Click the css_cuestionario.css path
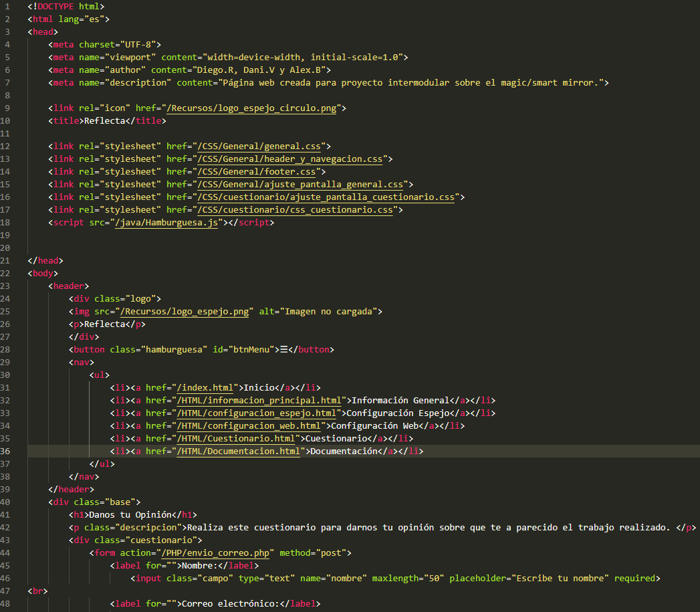 coord(295,210)
